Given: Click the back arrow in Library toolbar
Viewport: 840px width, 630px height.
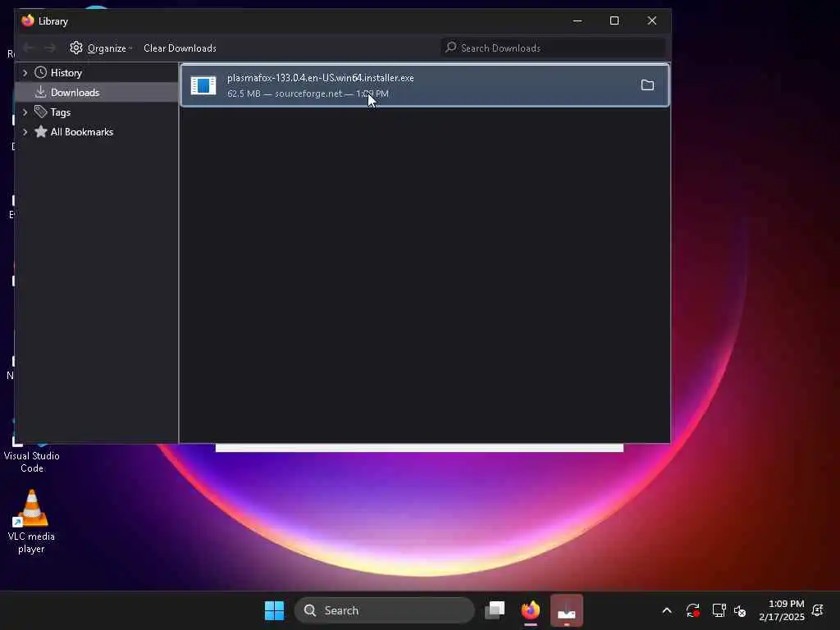Looking at the screenshot, I should coord(29,48).
